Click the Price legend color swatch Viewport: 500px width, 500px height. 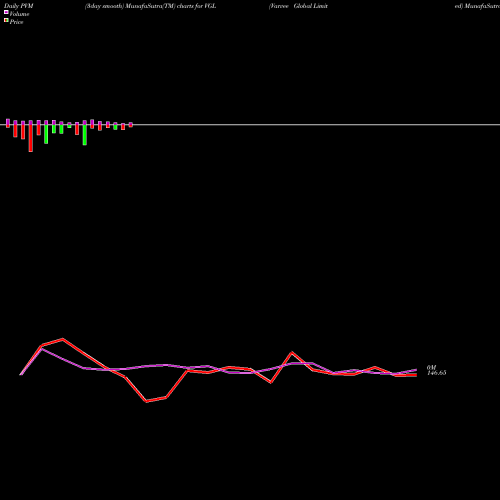[6, 21]
